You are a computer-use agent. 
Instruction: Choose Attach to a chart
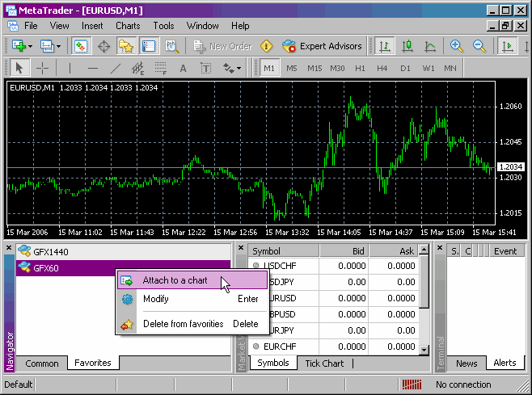coord(175,280)
